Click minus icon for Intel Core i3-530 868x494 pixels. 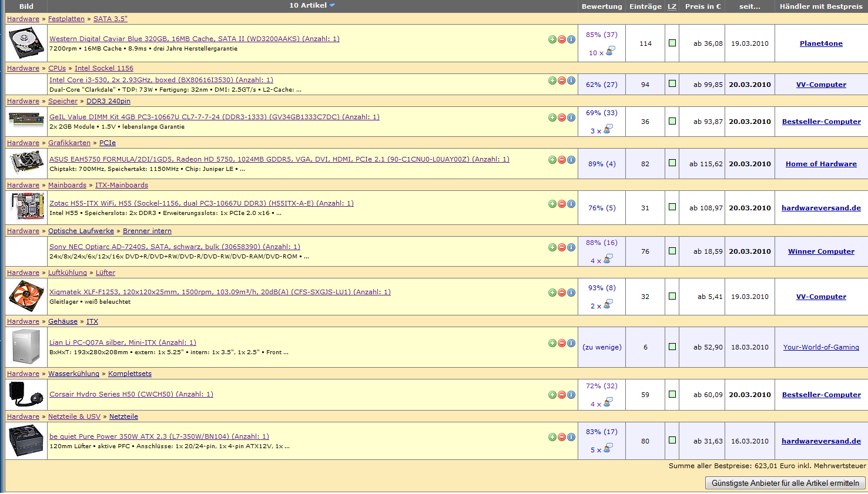coord(562,80)
